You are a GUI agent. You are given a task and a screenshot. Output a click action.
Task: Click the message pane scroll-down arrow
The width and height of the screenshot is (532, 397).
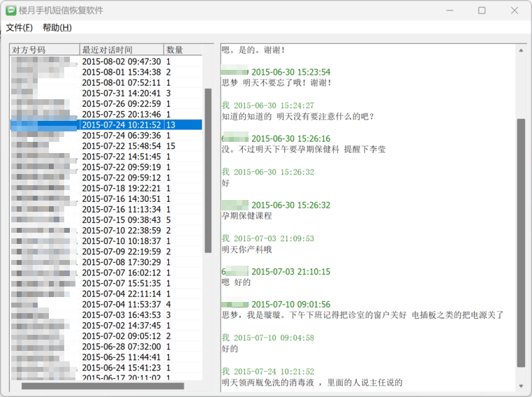click(521, 386)
